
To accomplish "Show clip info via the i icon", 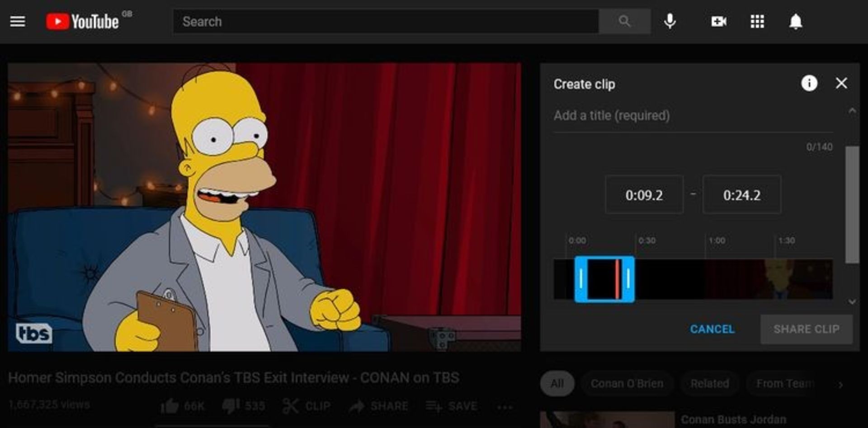I will point(809,83).
